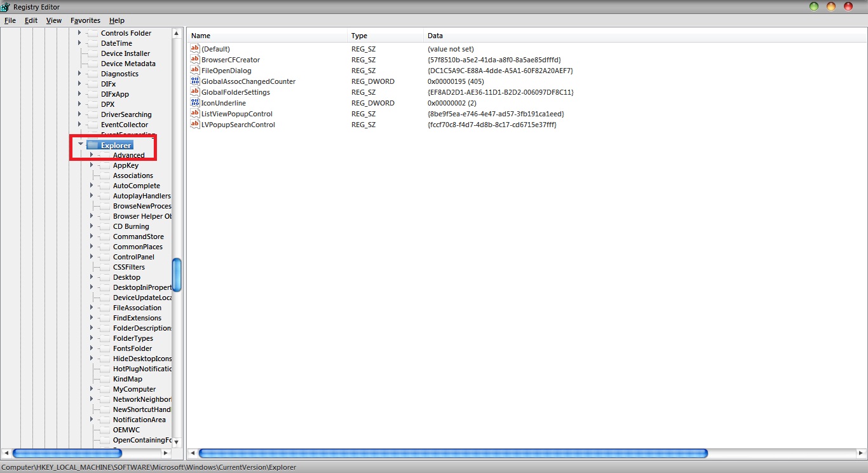Image resolution: width=868 pixels, height=473 pixels.
Task: Select the ListViewPopupControl string icon
Action: point(195,114)
